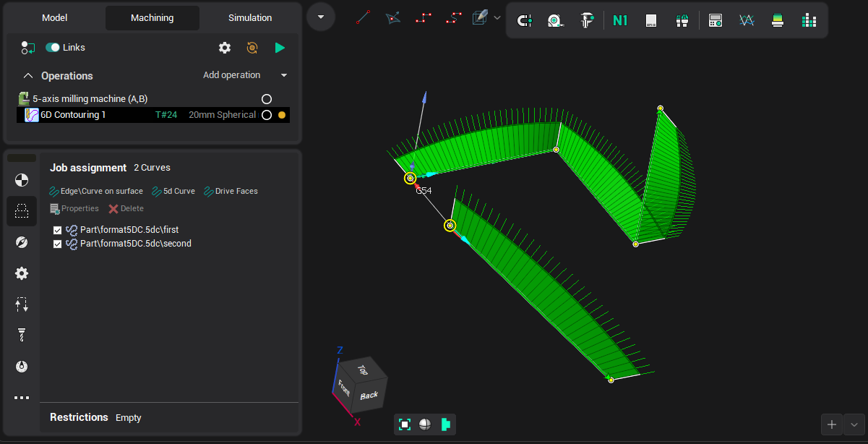This screenshot has width=868, height=444.
Task: Click the fit-to-view icon below the viewport
Action: (405, 424)
